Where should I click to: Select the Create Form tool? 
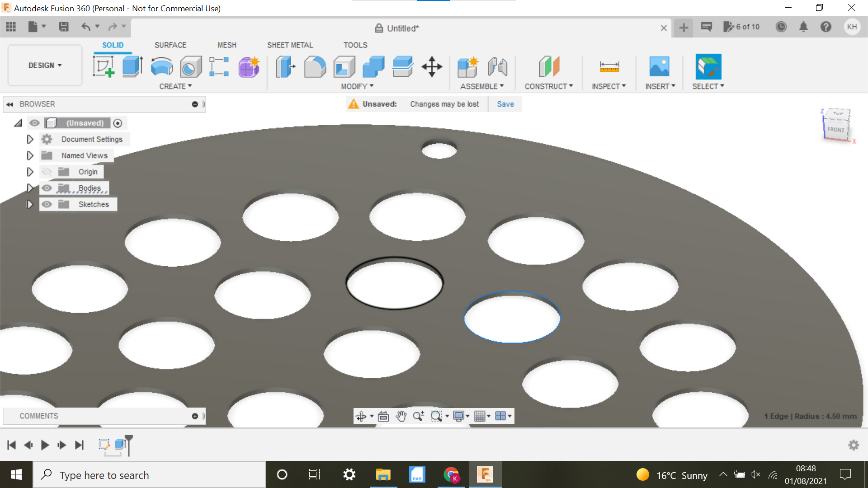click(249, 67)
